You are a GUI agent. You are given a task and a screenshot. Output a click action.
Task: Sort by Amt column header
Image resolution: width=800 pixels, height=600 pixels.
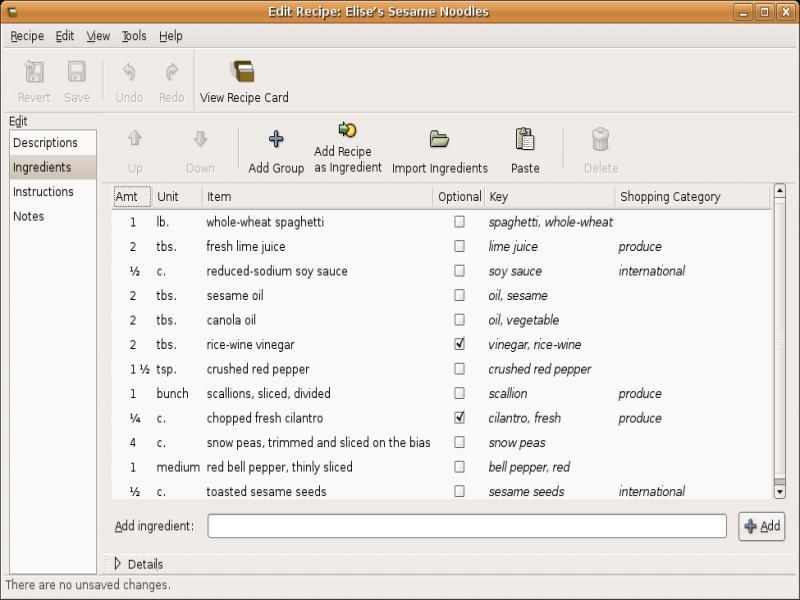(132, 197)
